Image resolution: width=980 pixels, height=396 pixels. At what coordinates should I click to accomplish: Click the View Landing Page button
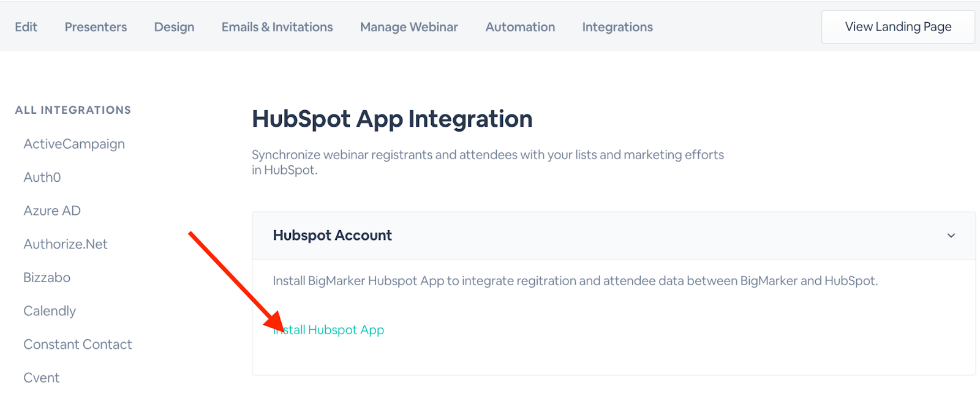pyautogui.click(x=898, y=27)
